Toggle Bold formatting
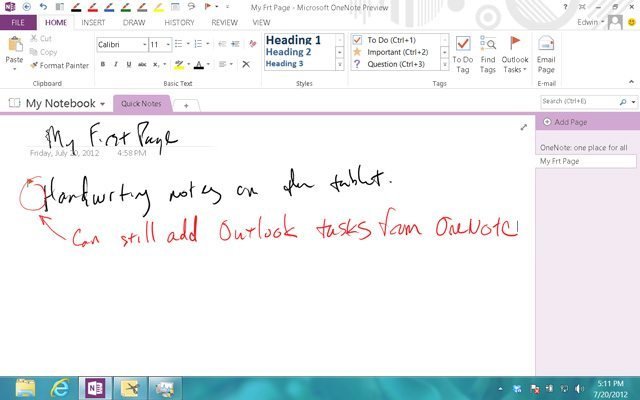The width and height of the screenshot is (640, 400). (103, 64)
